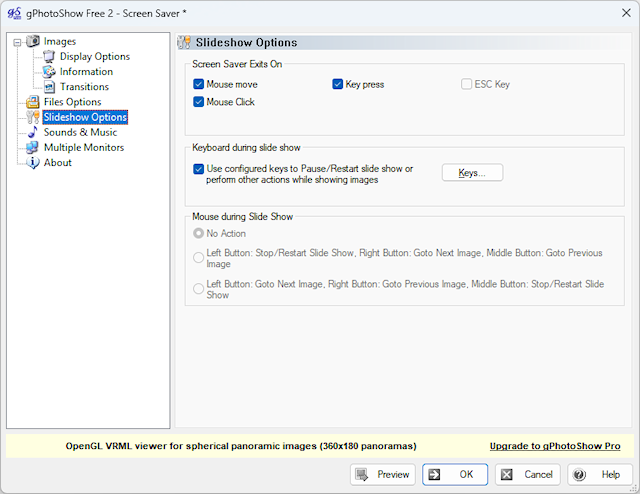640x494 pixels.
Task: Click the Sounds & Music note icon
Action: [33, 132]
